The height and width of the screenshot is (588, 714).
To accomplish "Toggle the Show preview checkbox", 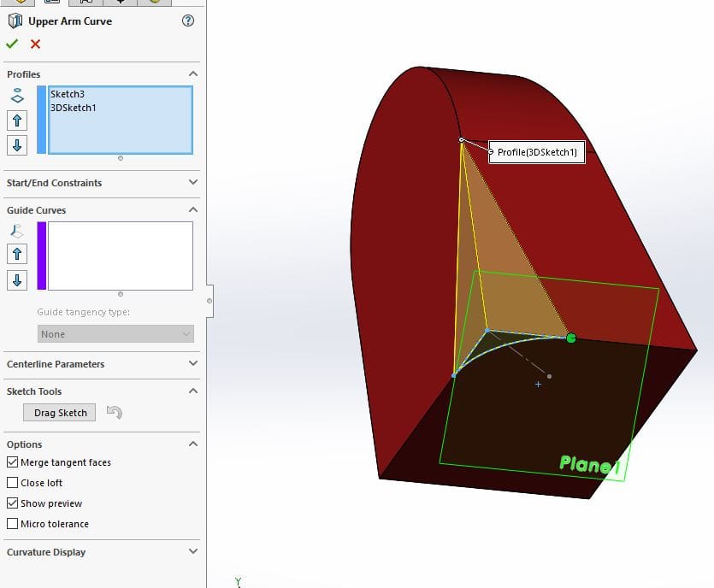I will pyautogui.click(x=12, y=503).
